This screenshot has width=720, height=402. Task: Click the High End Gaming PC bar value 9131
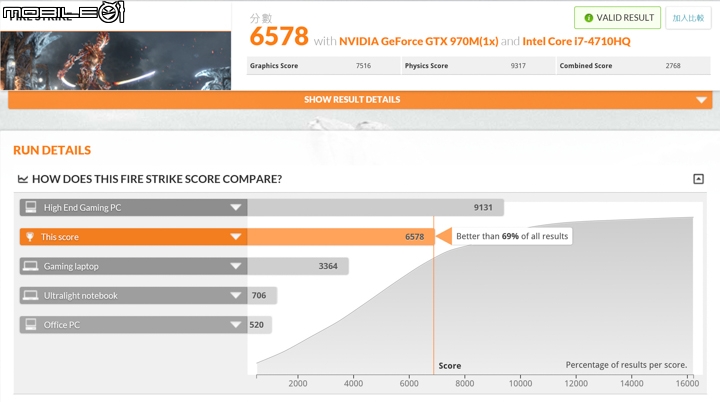(x=483, y=207)
